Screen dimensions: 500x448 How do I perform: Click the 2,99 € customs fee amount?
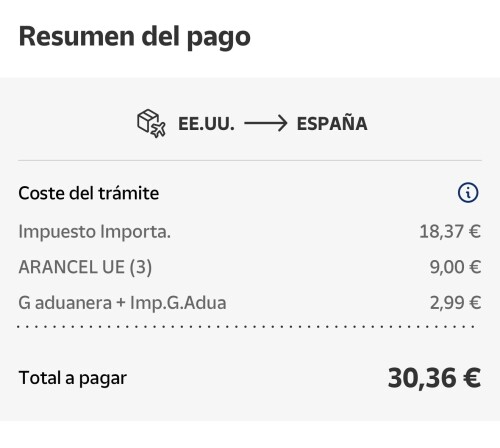[x=455, y=303]
